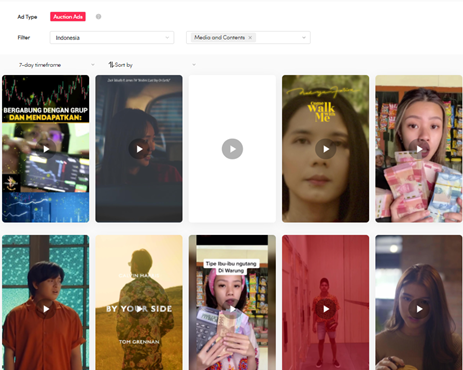Expand the industry category dropdown arrow

304,38
